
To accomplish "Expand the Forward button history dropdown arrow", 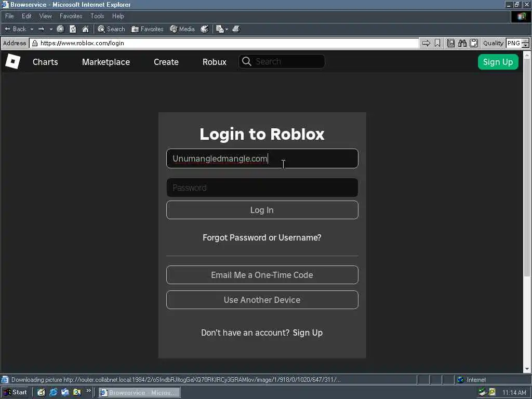I will [x=51, y=29].
